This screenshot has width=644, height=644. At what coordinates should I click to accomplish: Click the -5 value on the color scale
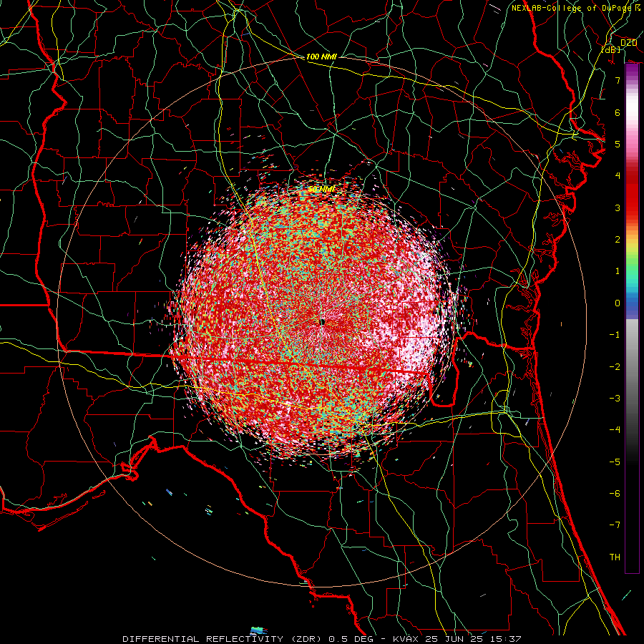(615, 462)
